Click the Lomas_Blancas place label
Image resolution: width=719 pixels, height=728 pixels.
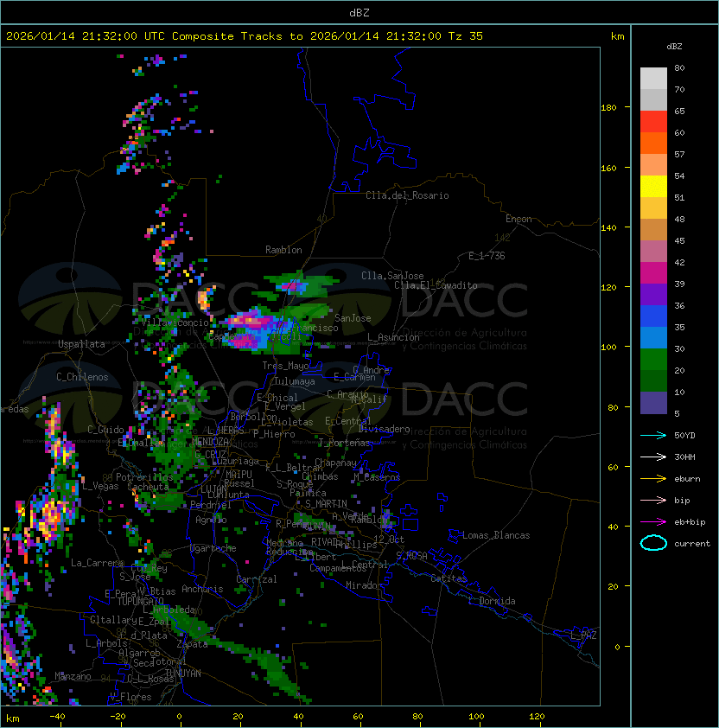pos(496,535)
